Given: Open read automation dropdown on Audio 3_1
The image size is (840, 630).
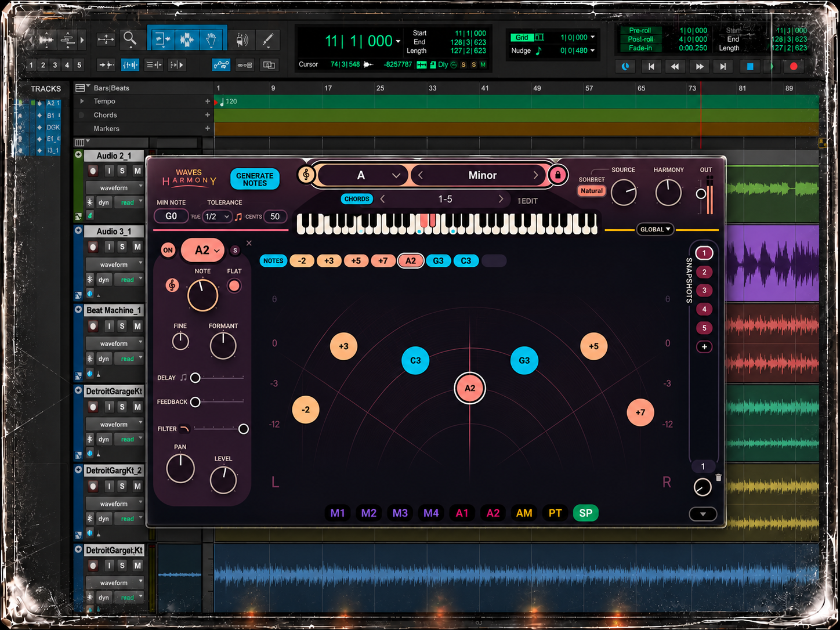Looking at the screenshot, I should pyautogui.click(x=129, y=280).
